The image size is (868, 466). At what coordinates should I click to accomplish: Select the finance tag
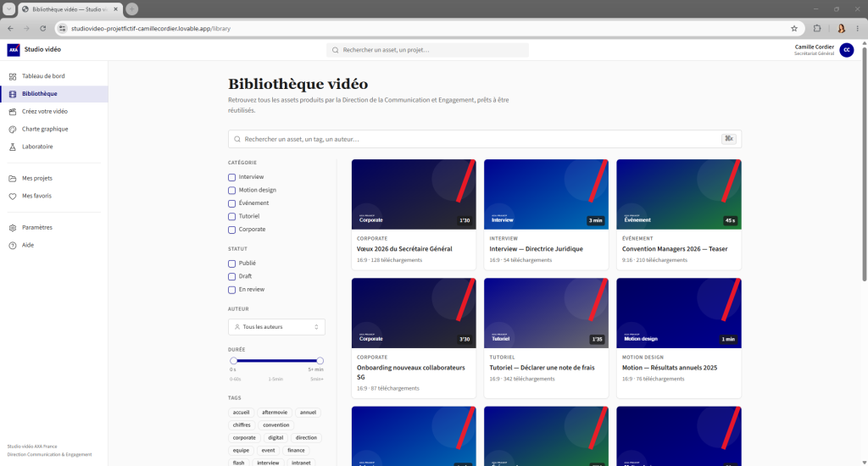coord(296,451)
